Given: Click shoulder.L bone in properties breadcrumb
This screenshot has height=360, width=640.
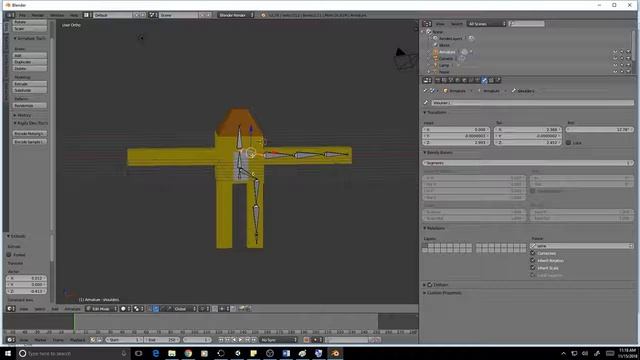Looking at the screenshot, I should [x=523, y=91].
